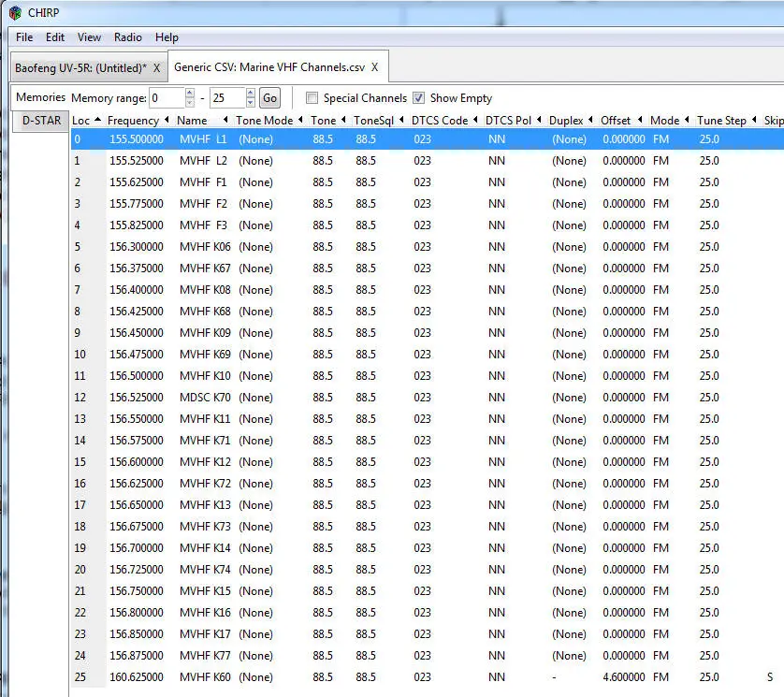Click frequency 156.500000 in row 11
The image size is (784, 697).
(137, 375)
